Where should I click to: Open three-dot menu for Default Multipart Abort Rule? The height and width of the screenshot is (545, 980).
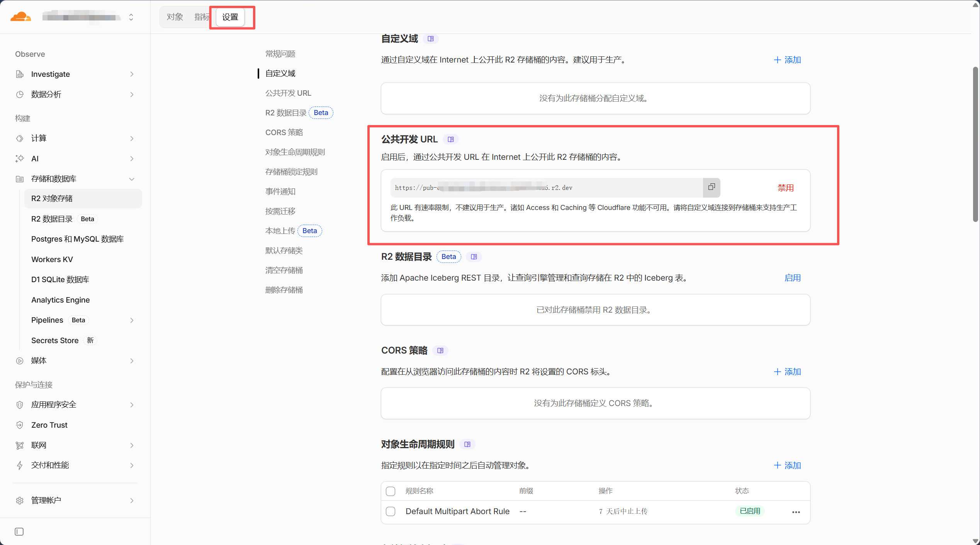tap(796, 512)
